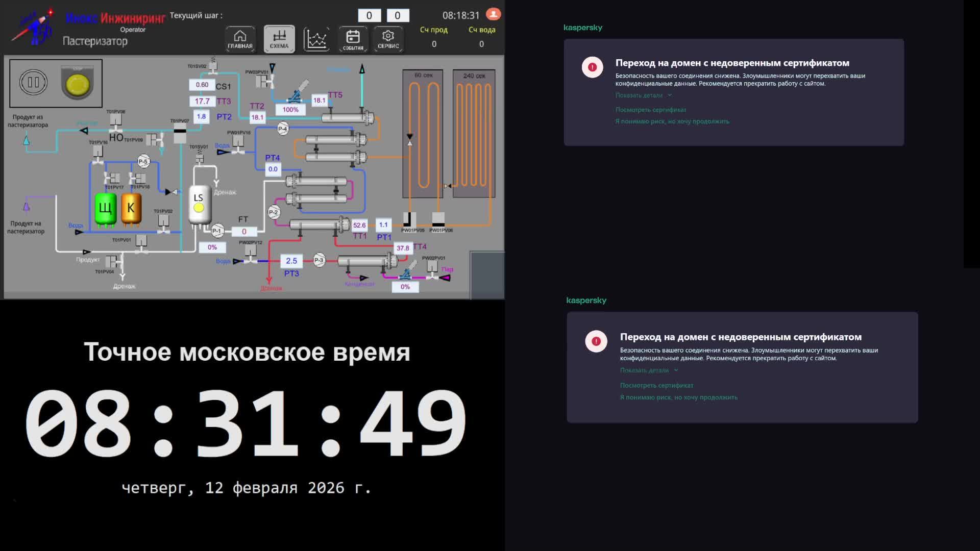Click the LS level tank

199,204
